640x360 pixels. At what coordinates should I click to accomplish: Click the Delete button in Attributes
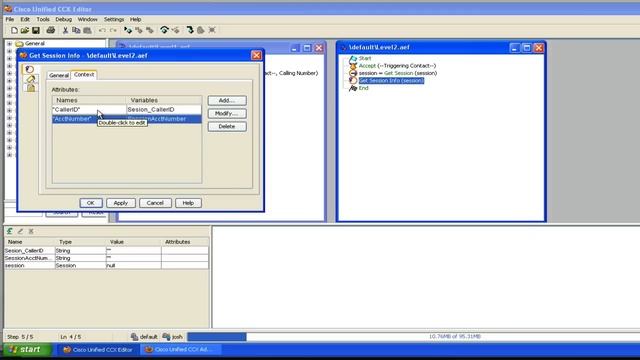227,127
